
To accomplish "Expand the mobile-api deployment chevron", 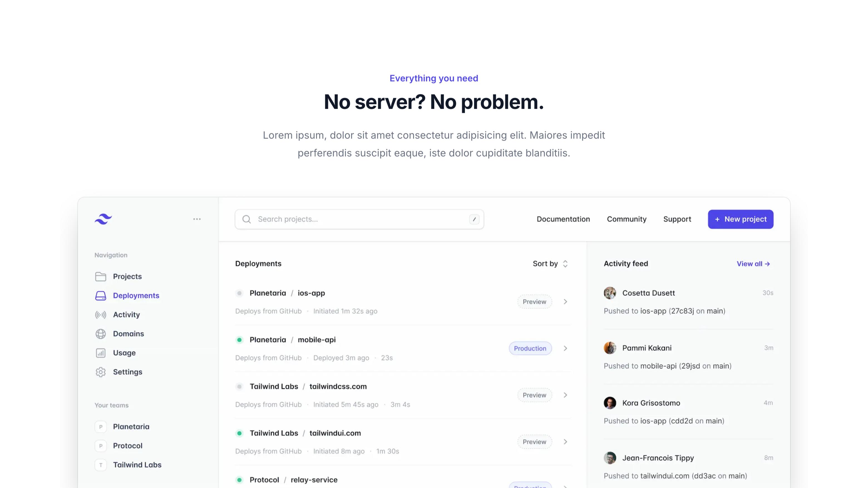I will pos(565,348).
